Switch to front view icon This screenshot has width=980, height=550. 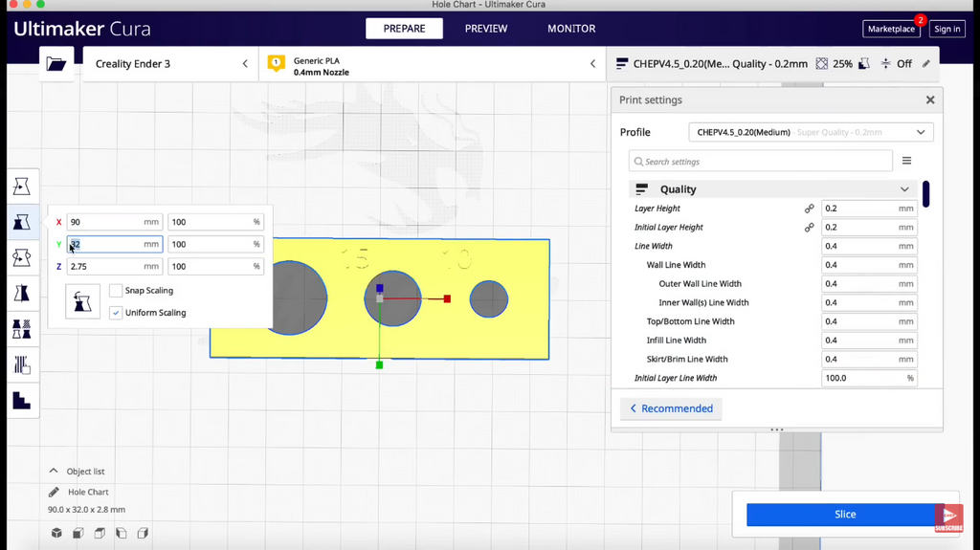tap(78, 533)
